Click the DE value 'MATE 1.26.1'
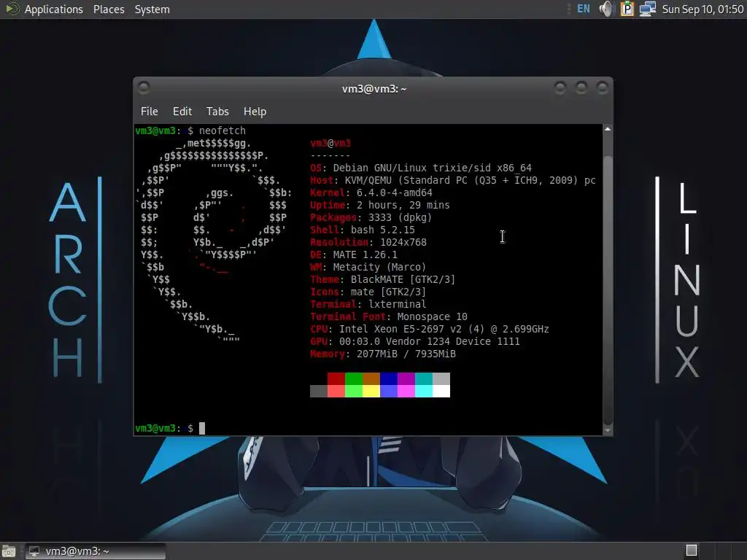 365,254
